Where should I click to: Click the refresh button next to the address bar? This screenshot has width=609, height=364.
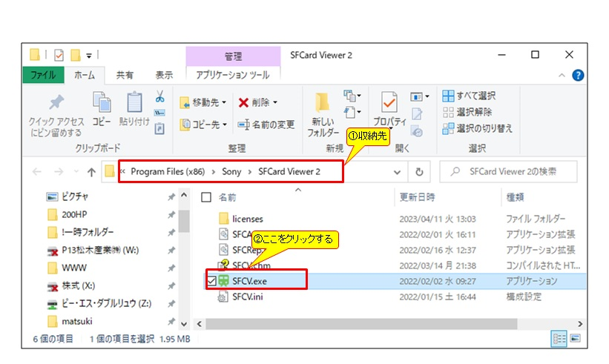coord(419,172)
